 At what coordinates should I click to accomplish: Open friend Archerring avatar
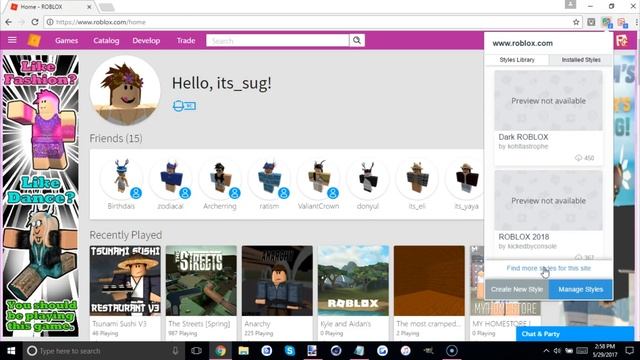coord(220,179)
